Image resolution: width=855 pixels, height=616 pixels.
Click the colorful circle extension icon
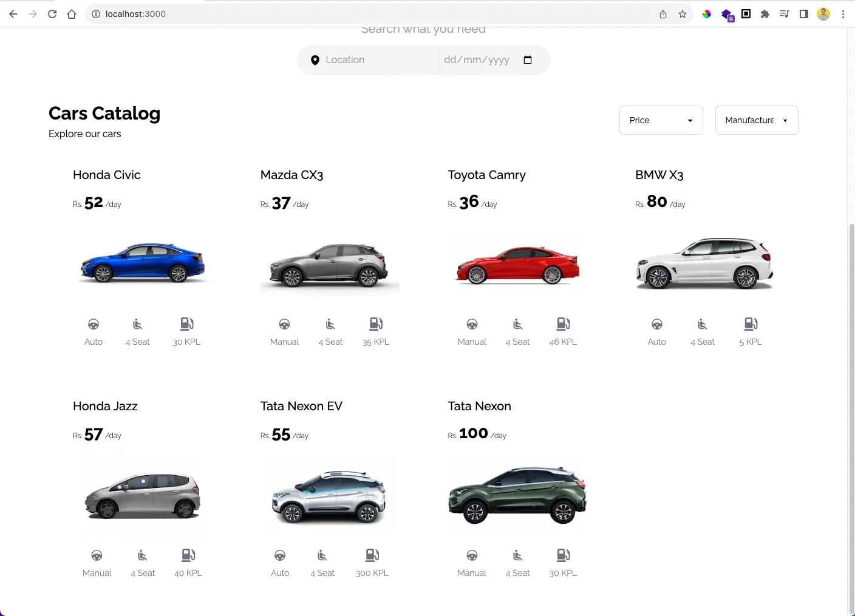point(707,14)
